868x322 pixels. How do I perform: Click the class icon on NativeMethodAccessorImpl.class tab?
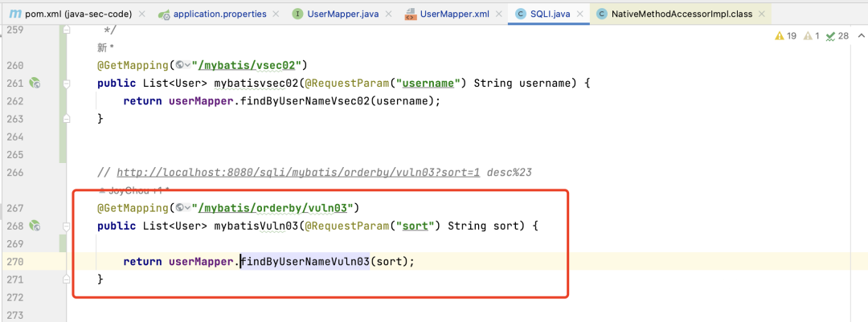600,14
